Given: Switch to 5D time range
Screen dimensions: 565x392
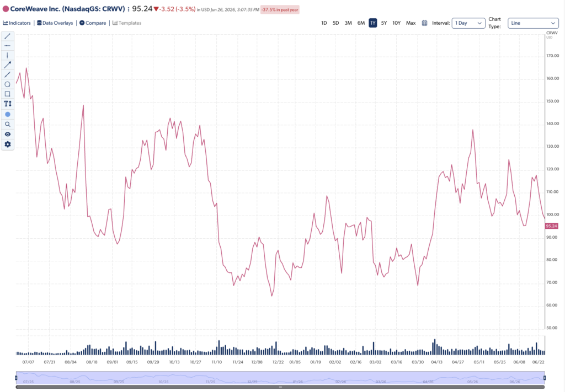Looking at the screenshot, I should [x=335, y=23].
